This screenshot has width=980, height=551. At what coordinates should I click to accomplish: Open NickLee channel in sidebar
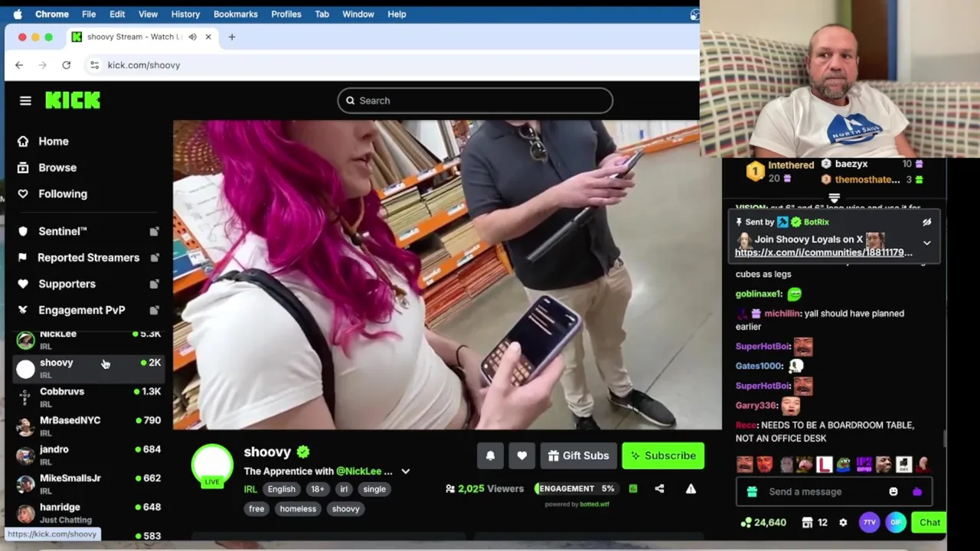point(89,340)
